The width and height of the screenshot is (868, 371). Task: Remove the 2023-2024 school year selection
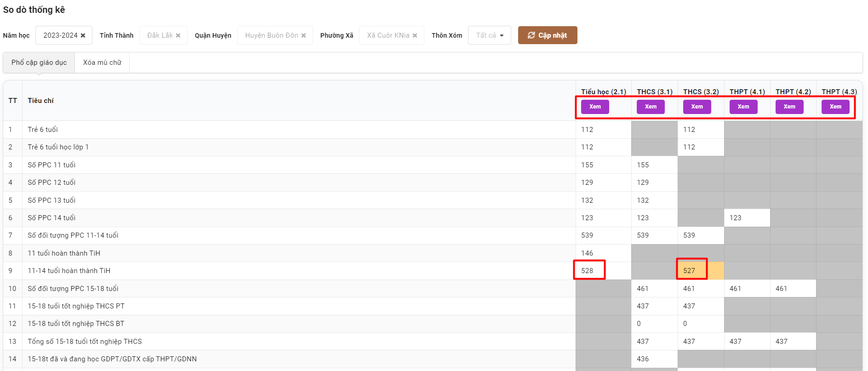pyautogui.click(x=83, y=35)
